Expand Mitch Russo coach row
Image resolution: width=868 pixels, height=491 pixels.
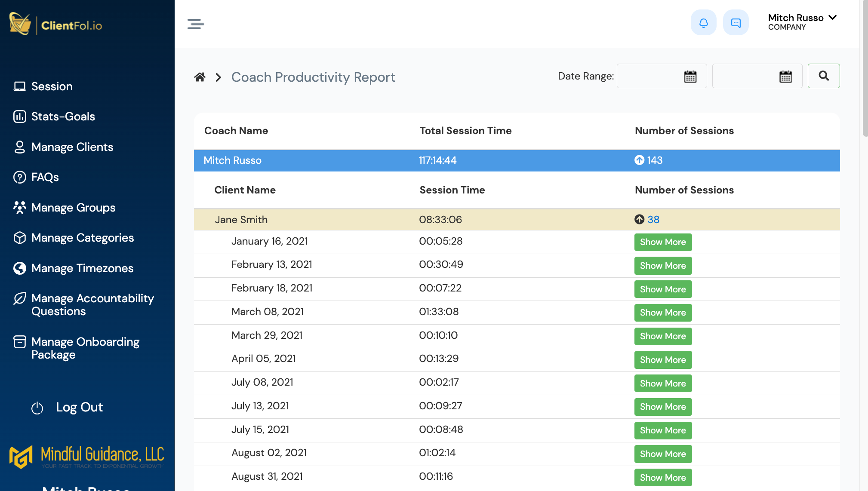[233, 160]
